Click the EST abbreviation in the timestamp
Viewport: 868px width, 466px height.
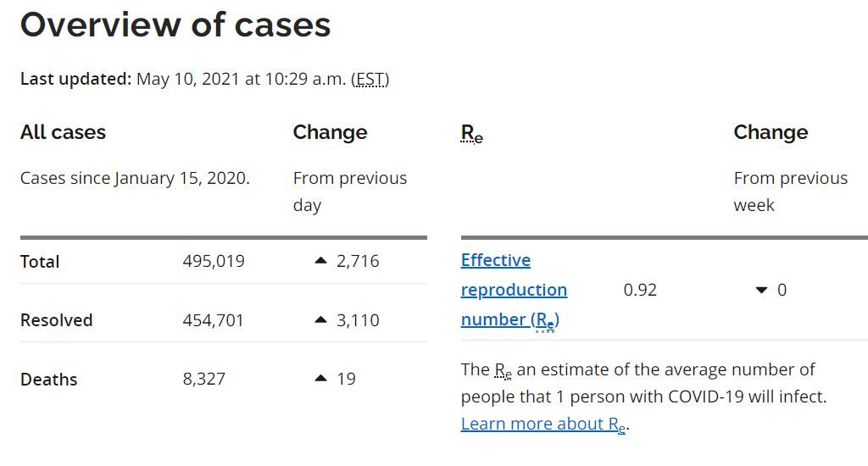point(370,80)
